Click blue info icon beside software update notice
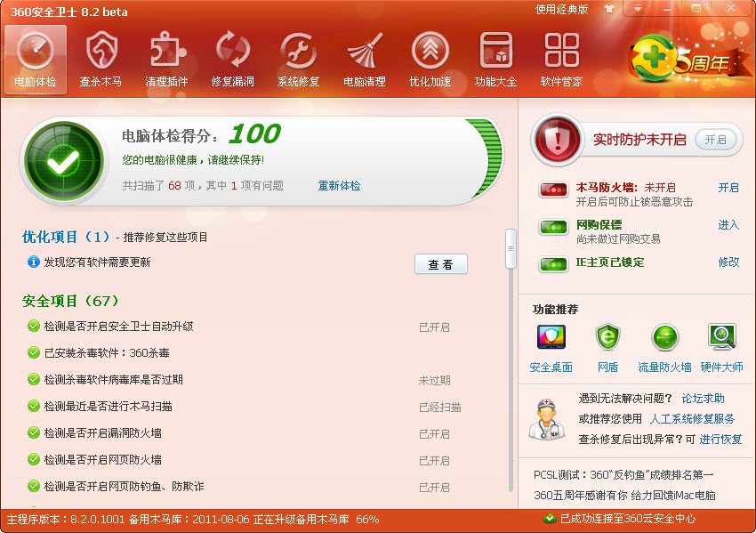This screenshot has height=533, width=756. (33, 262)
